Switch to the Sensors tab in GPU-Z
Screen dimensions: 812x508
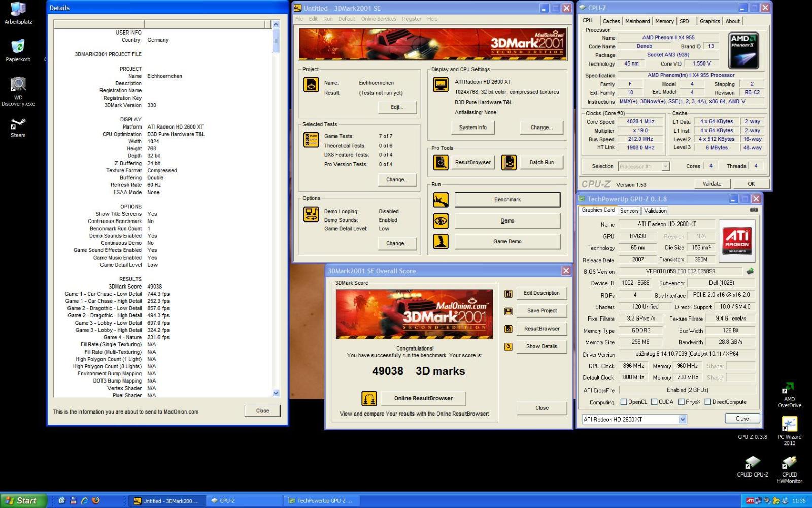pyautogui.click(x=629, y=211)
